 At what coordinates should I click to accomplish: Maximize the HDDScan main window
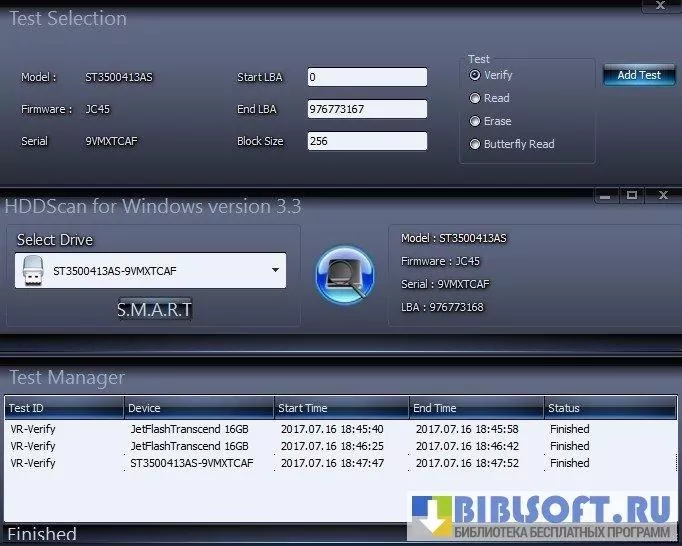click(x=631, y=196)
